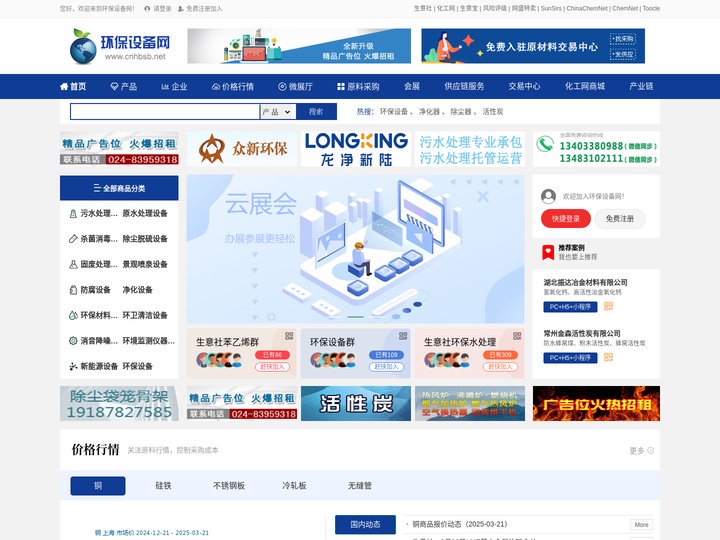Click QR icon on 生意社环保水处理 card

click(x=517, y=336)
